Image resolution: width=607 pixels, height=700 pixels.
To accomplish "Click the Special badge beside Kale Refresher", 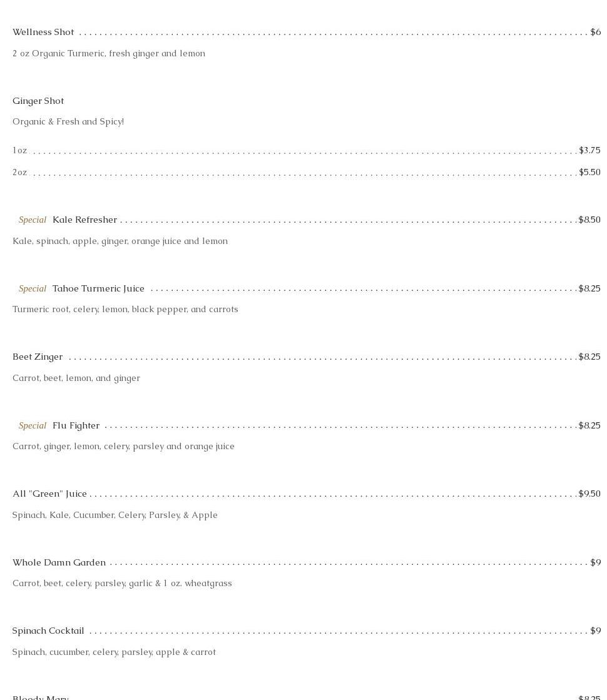I will click(33, 220).
